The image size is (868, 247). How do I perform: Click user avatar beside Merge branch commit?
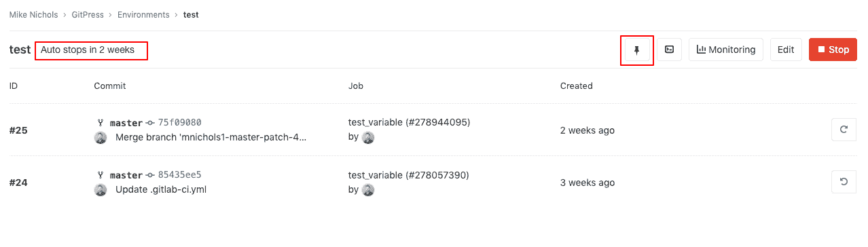click(x=101, y=138)
